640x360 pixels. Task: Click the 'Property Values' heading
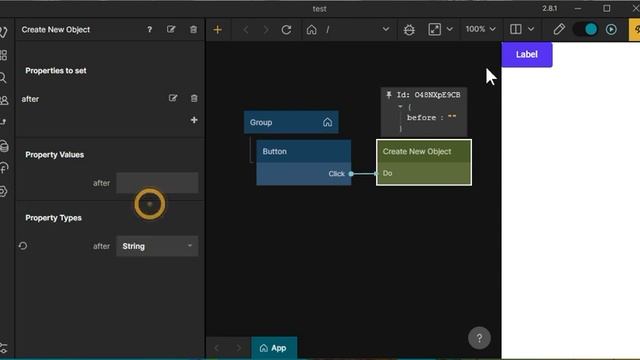click(x=55, y=155)
